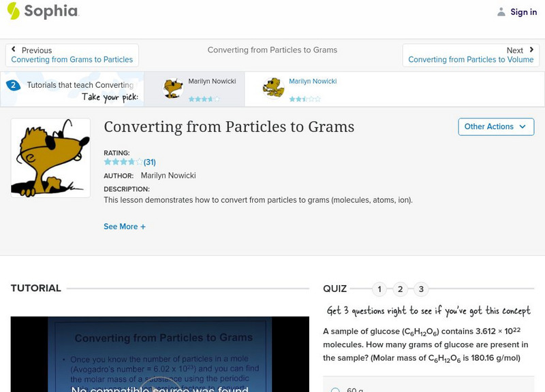
Task: Go to quiz question 1
Action: click(x=379, y=289)
